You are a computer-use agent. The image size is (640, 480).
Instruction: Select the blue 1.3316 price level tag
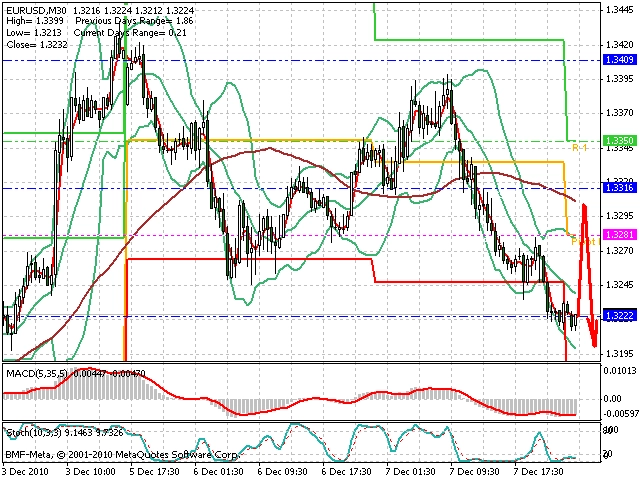tap(620, 188)
